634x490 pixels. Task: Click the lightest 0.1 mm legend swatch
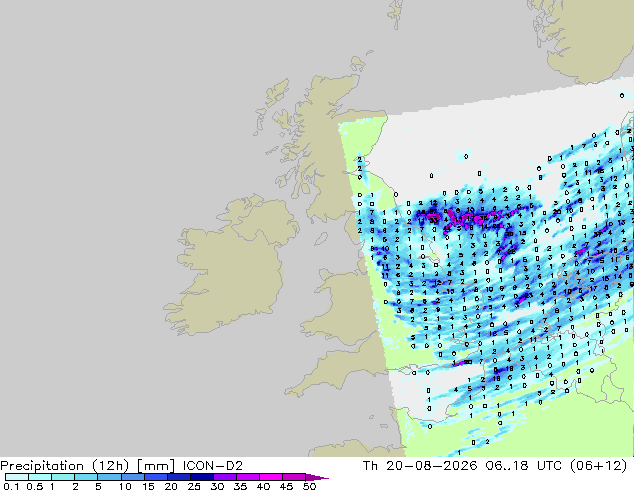click(17, 477)
